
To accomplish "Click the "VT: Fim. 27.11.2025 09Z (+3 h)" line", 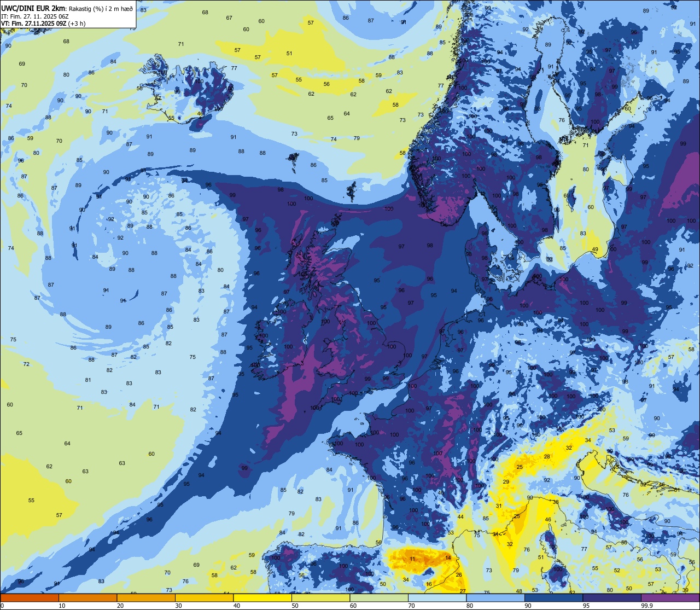I will [x=43, y=24].
